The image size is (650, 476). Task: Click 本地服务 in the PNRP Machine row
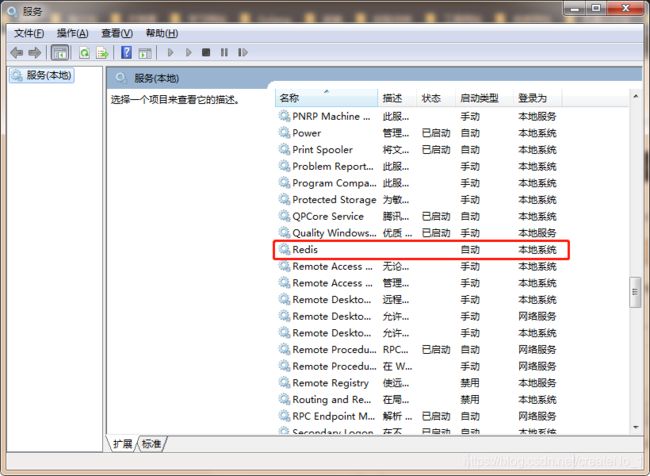tap(537, 117)
